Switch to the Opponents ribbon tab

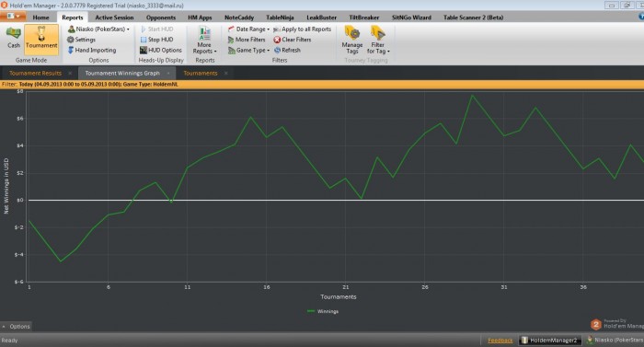pos(161,17)
